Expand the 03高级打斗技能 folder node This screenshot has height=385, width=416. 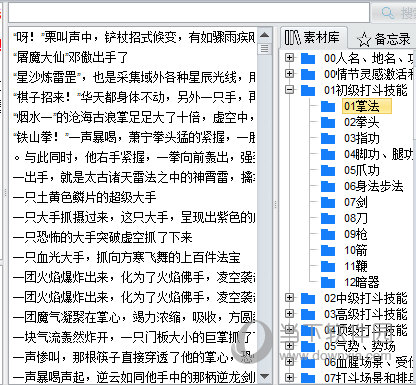[x=290, y=314]
